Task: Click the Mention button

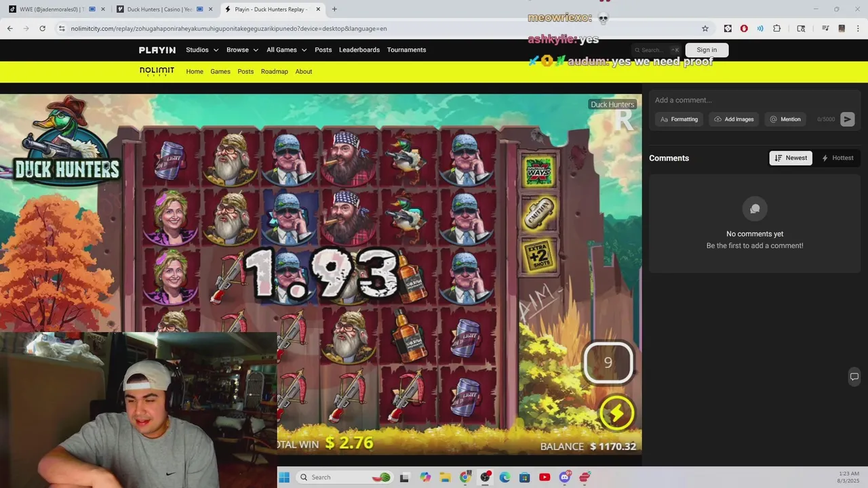Action: [x=785, y=119]
